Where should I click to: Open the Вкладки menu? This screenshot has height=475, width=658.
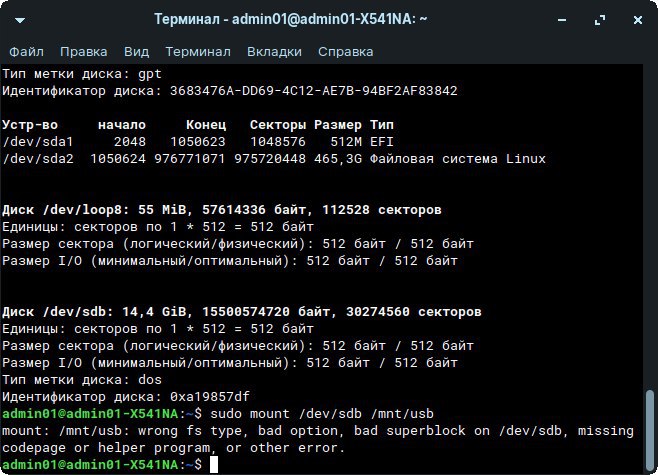click(275, 51)
